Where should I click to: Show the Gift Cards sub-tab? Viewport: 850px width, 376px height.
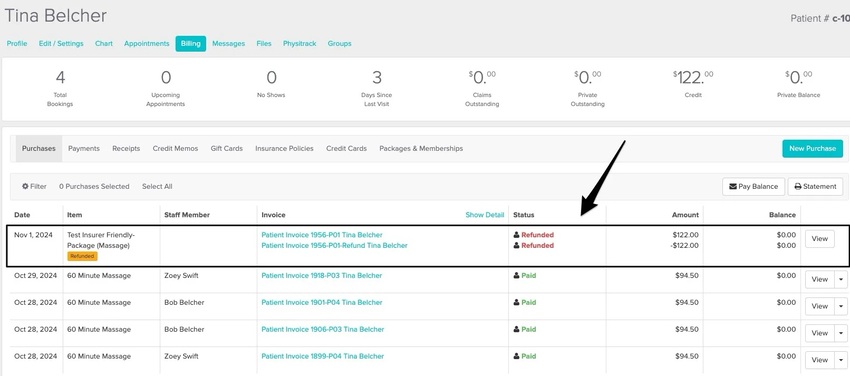pyautogui.click(x=227, y=148)
